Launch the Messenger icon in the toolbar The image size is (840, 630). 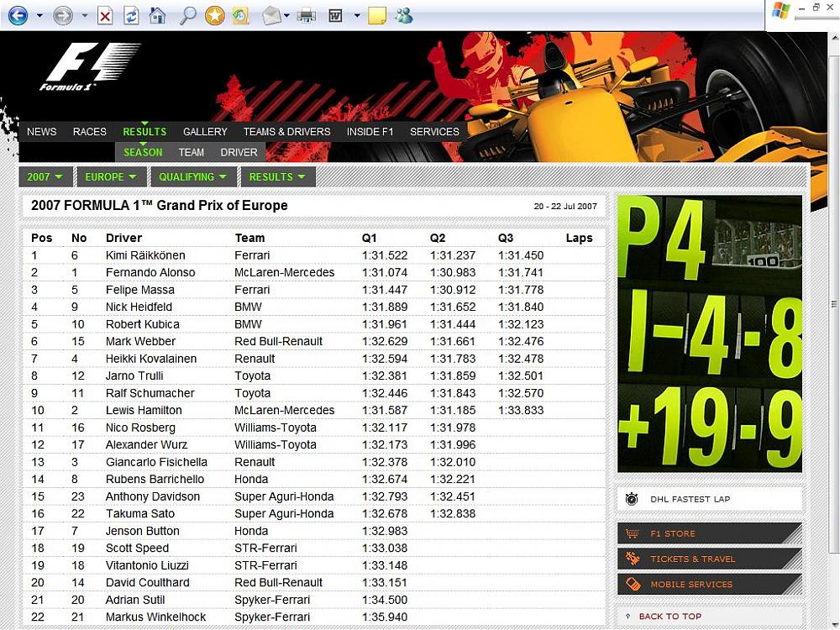click(x=403, y=15)
